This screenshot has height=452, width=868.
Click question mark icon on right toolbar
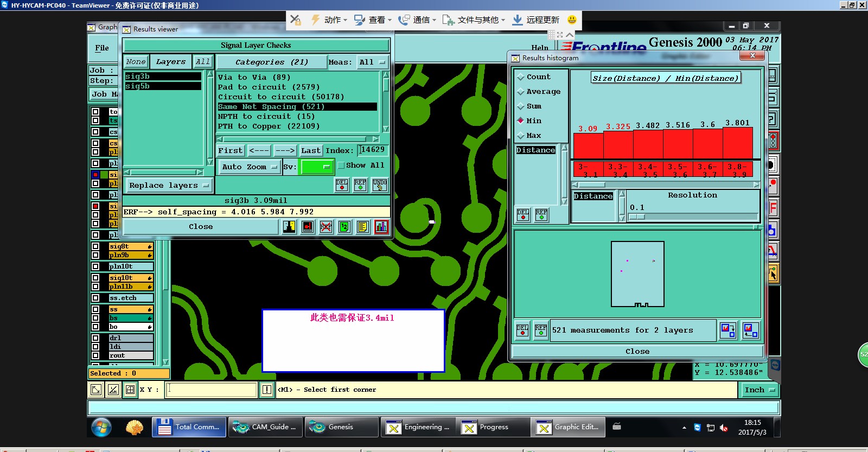click(x=773, y=119)
